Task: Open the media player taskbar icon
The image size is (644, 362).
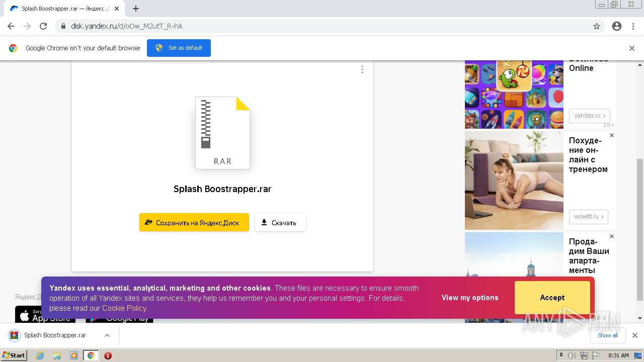Action: (73, 355)
